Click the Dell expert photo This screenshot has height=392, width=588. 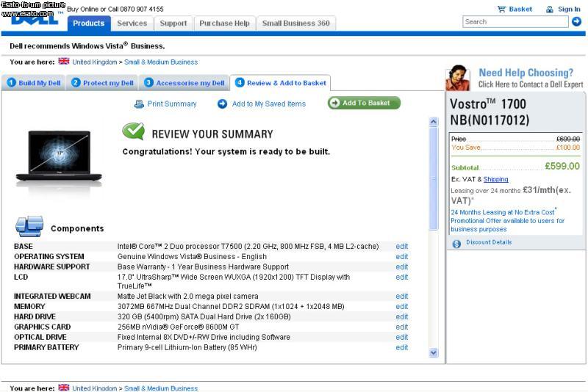(458, 78)
